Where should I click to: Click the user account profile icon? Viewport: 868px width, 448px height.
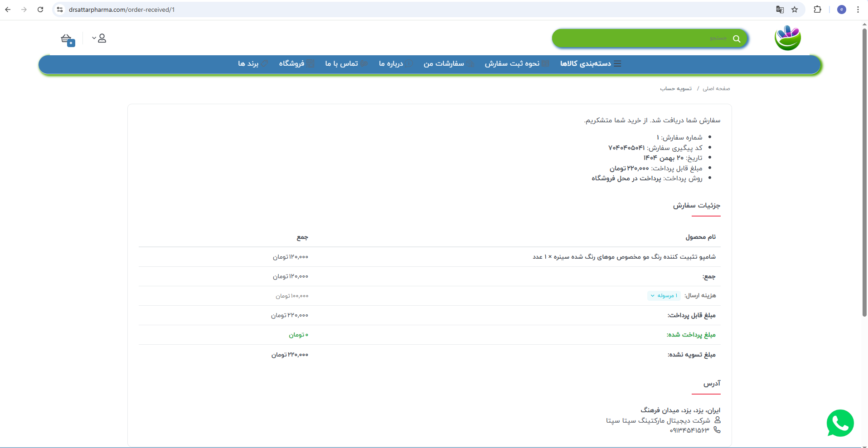tap(102, 39)
